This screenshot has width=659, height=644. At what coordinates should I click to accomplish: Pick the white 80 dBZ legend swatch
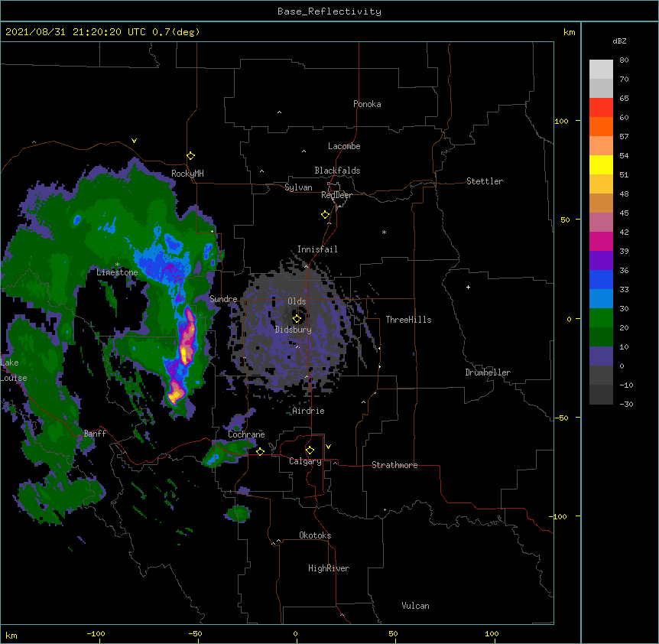(x=601, y=70)
